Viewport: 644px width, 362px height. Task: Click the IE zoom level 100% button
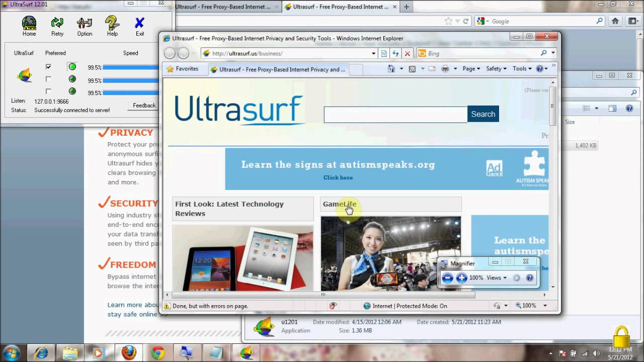pyautogui.click(x=526, y=306)
